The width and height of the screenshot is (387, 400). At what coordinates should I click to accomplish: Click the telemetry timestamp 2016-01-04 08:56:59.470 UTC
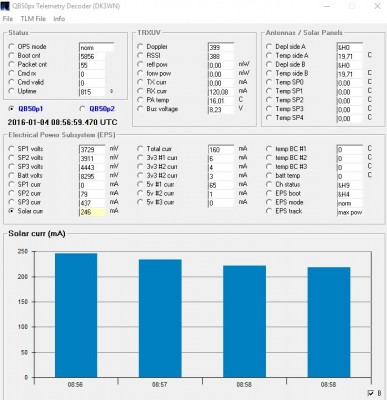62,122
